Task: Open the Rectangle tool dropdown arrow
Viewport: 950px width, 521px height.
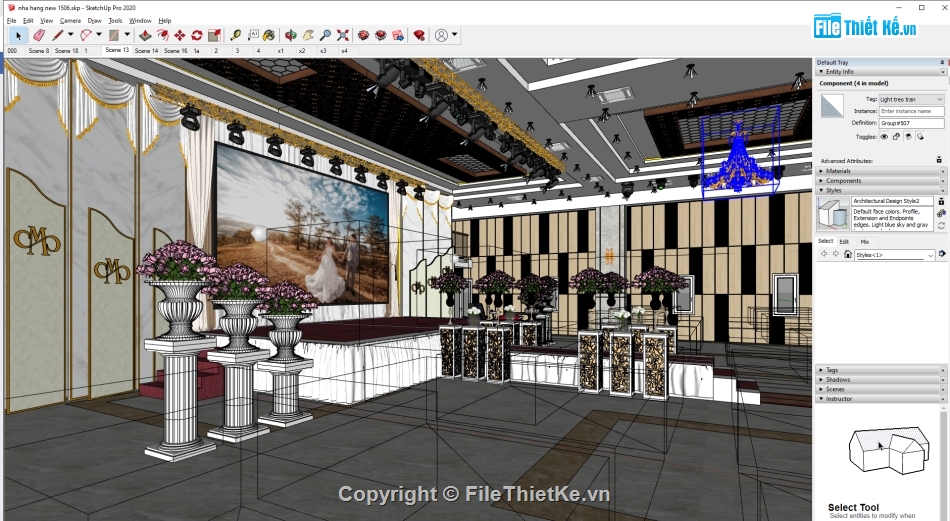Action: [x=127, y=35]
